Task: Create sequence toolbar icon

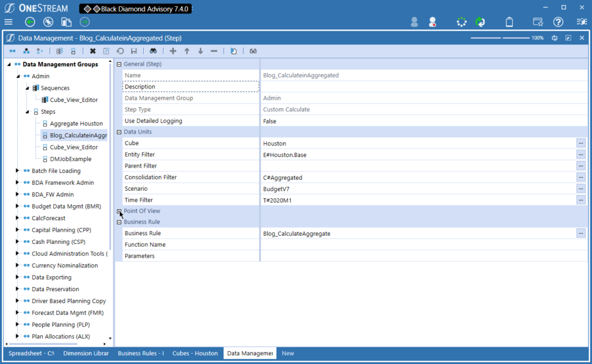Action: click(60, 51)
